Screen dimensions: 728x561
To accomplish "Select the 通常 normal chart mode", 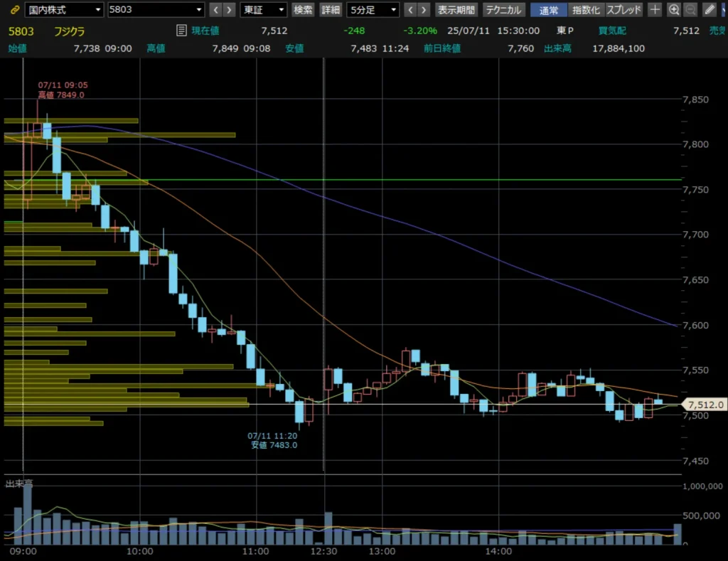I will pyautogui.click(x=548, y=10).
